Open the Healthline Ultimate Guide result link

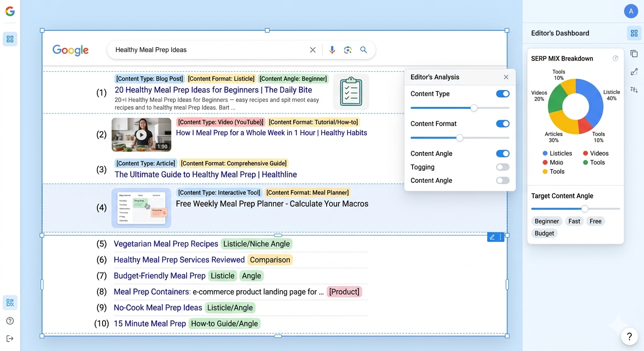[205, 175]
